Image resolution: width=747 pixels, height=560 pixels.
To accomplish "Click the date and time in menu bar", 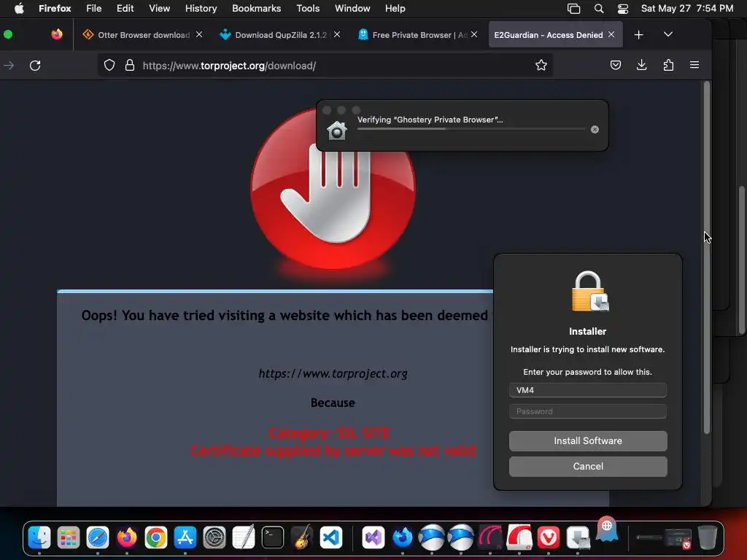I will point(687,9).
